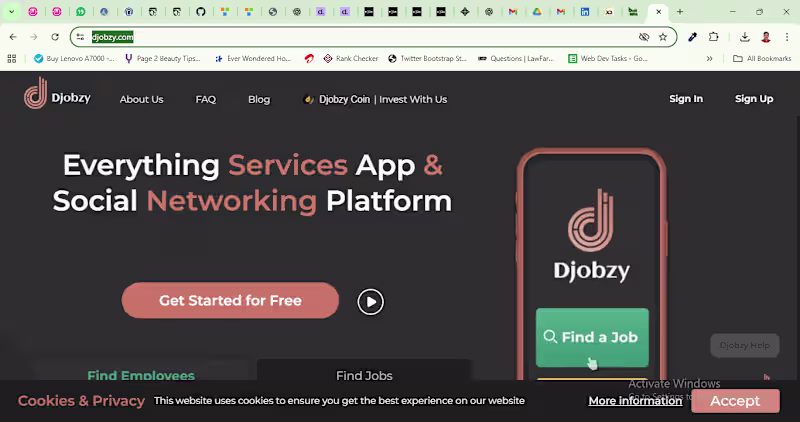
Task: Open the Ever Wondered Ho... bookmark
Action: [253, 59]
